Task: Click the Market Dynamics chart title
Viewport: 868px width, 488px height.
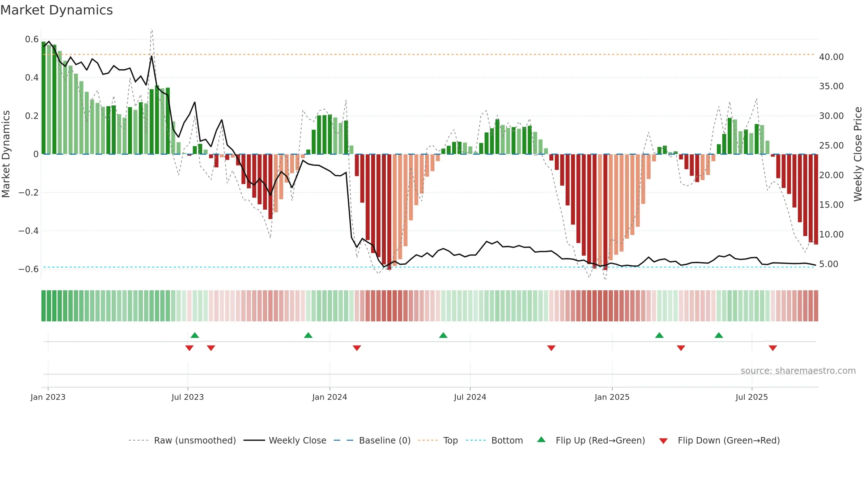Action: (56, 10)
